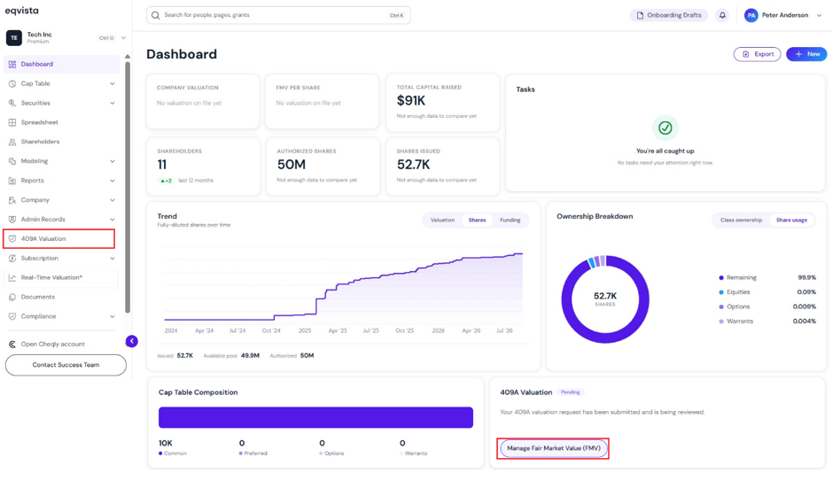The width and height of the screenshot is (832, 504).
Task: Select the Shares tab in Trend
Action: (x=477, y=221)
